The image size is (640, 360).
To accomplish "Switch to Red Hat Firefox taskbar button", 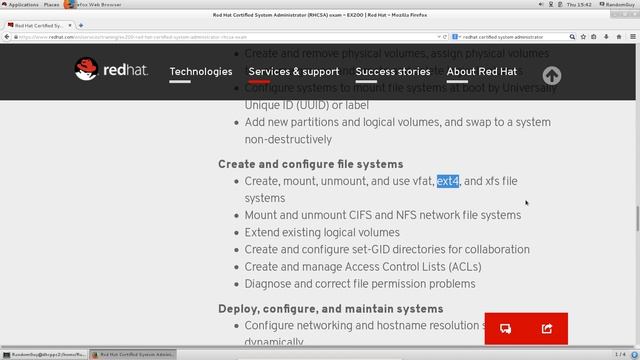I will (133, 355).
